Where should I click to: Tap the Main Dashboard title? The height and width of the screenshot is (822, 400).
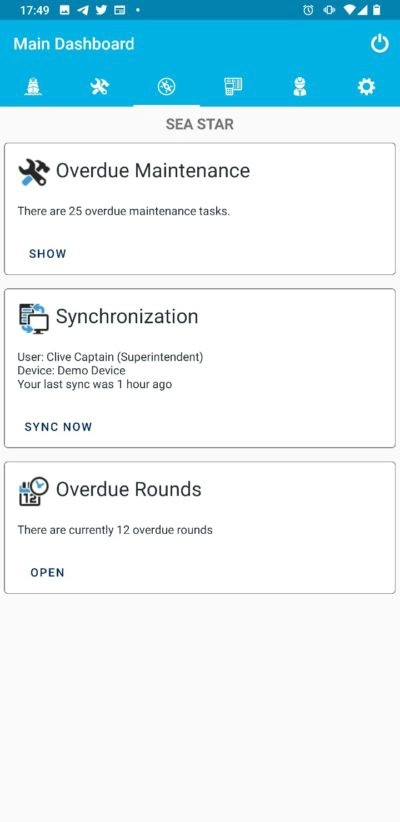74,44
